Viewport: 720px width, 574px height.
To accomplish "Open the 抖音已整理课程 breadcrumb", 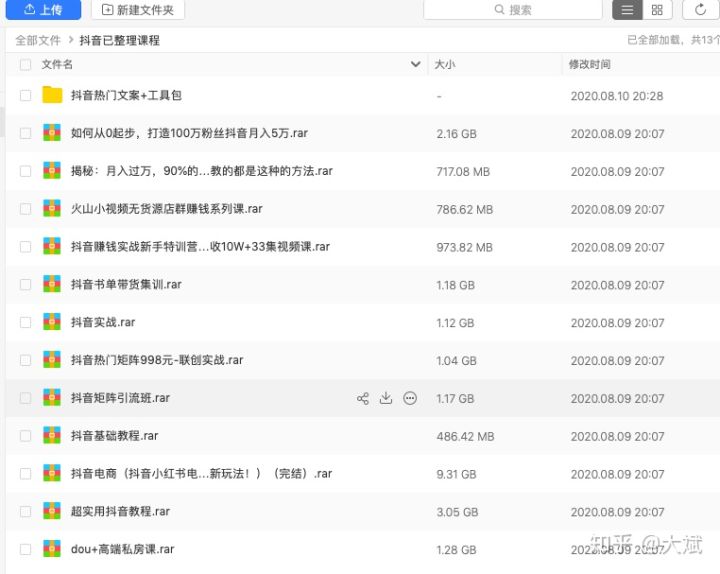I will (x=120, y=40).
